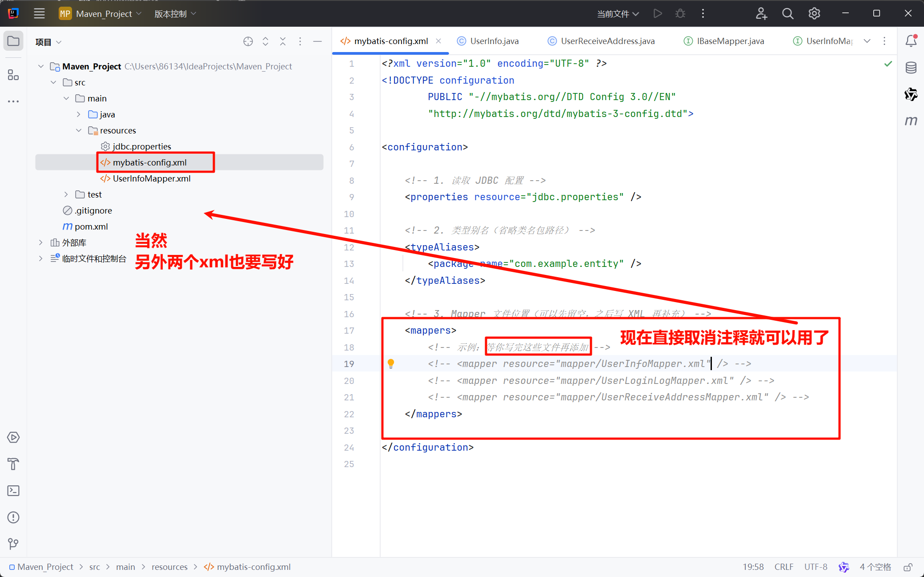This screenshot has height=577, width=924.
Task: Collapse the resources folder node
Action: click(79, 130)
